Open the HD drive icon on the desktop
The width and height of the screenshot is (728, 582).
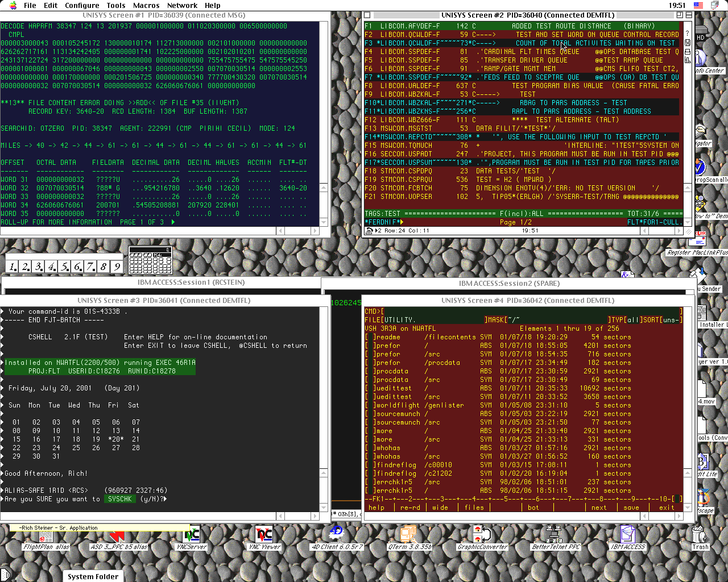click(700, 32)
